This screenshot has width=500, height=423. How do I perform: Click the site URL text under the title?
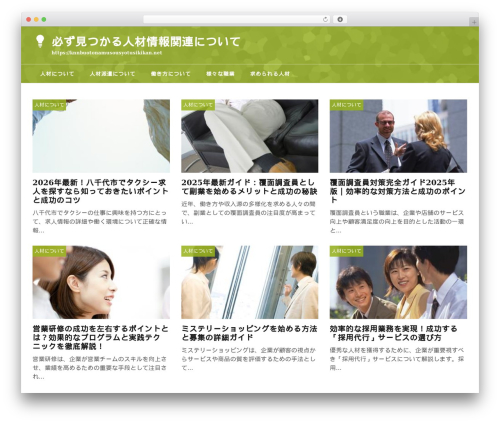click(107, 53)
